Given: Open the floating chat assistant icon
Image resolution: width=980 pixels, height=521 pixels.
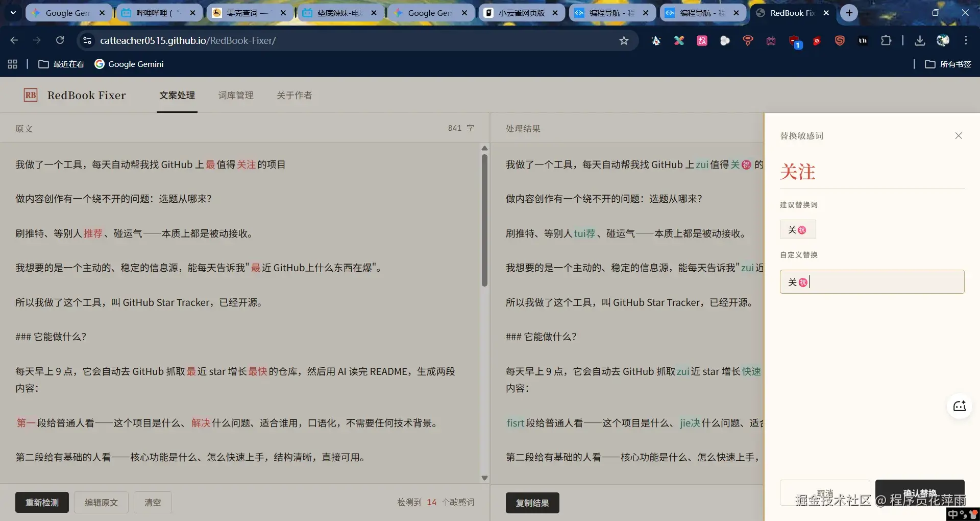Looking at the screenshot, I should click(x=960, y=406).
